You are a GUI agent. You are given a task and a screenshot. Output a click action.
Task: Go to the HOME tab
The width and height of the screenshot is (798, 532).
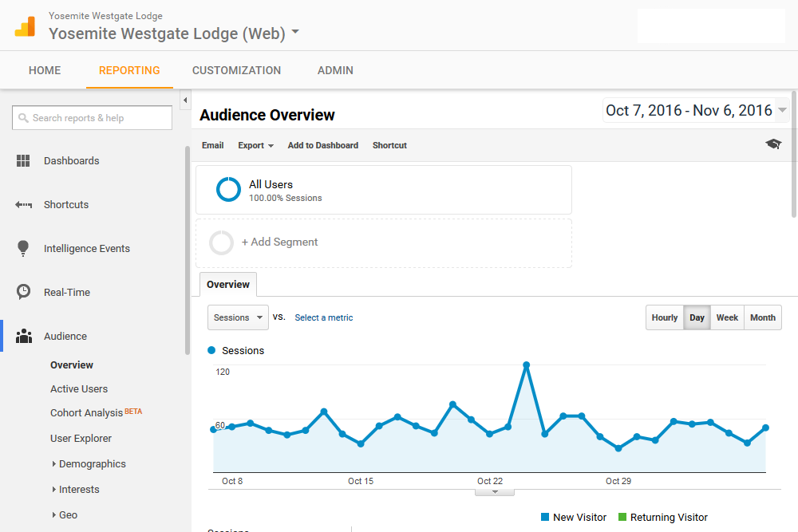(45, 70)
